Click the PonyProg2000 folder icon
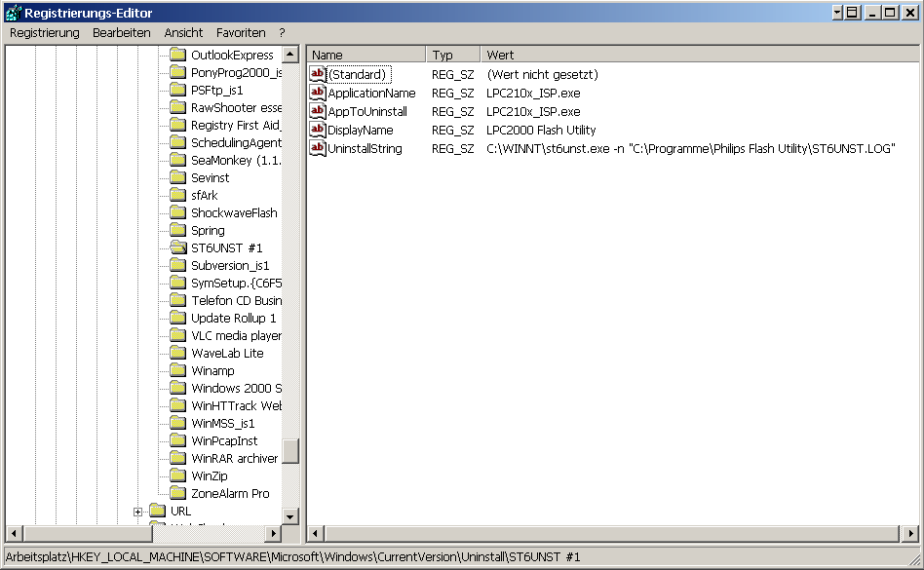Viewport: 924px width, 570px height. point(178,72)
